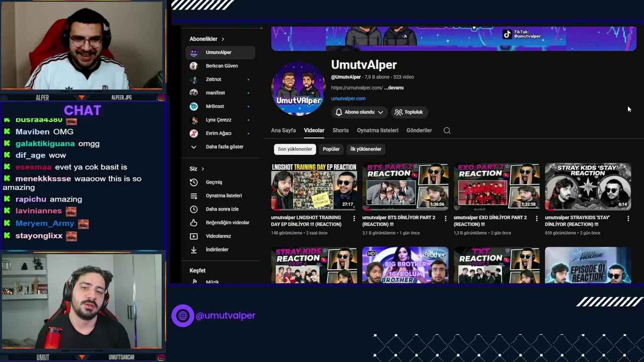Open Oynatma listeleri sidebar icon
The width and height of the screenshot is (644, 362).
(194, 196)
